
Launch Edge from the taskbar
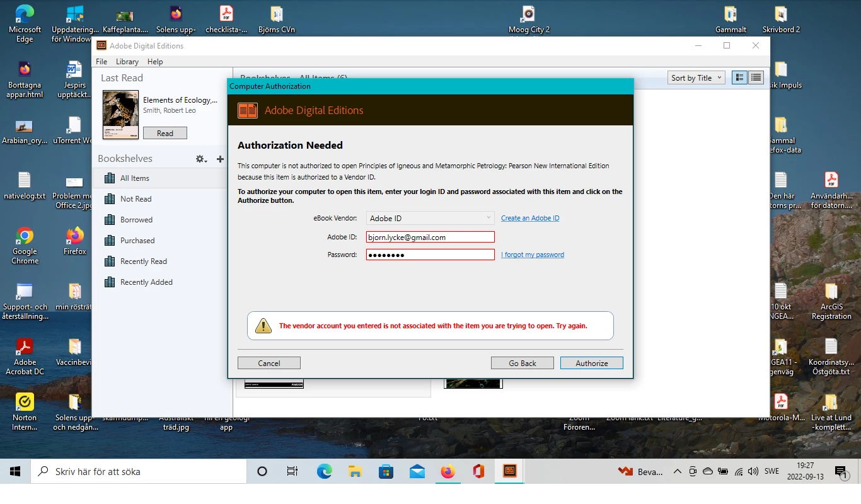(324, 471)
